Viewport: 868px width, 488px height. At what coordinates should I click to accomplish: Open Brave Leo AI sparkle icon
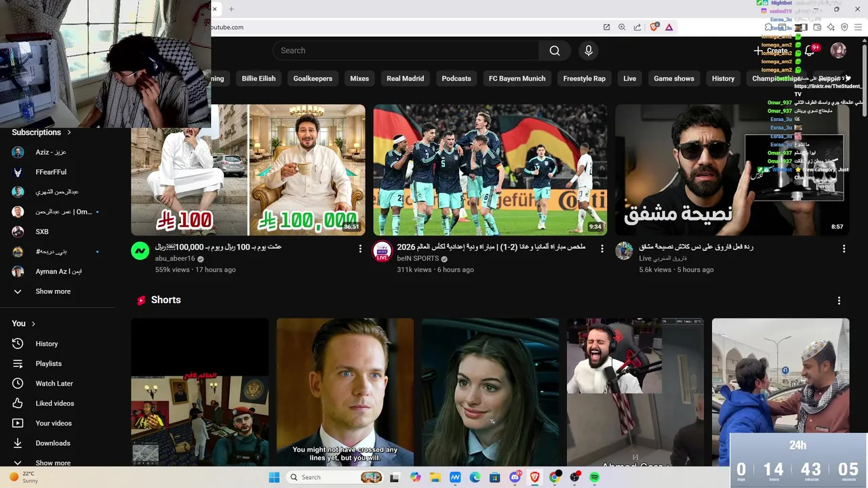click(831, 27)
